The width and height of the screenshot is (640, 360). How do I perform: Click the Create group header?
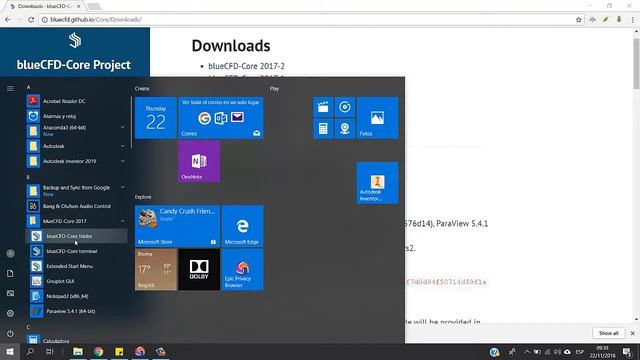(x=142, y=89)
